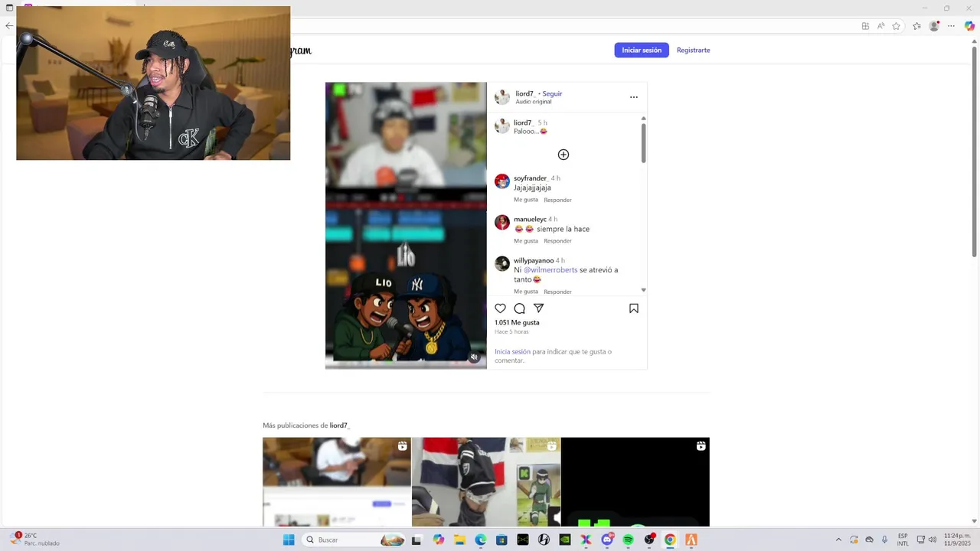Screen dimensions: 980x551
Task: Click Inicia sesión link below the post
Action: click(512, 352)
